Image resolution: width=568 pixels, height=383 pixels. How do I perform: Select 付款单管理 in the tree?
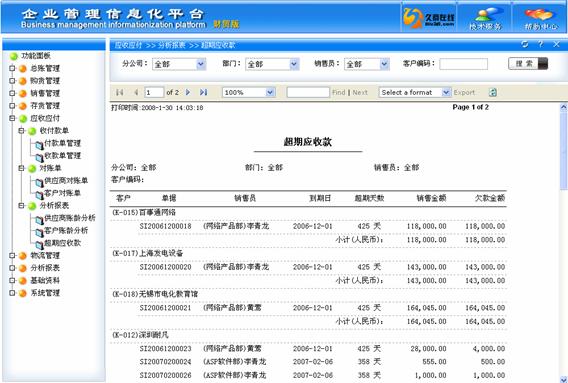(x=62, y=143)
